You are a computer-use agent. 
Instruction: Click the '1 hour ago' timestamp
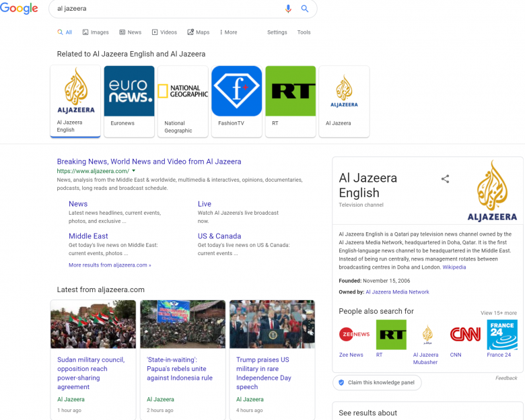(69, 411)
